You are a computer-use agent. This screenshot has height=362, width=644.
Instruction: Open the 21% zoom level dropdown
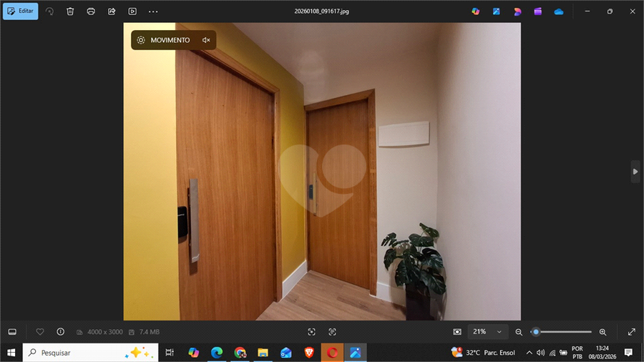[x=488, y=332]
